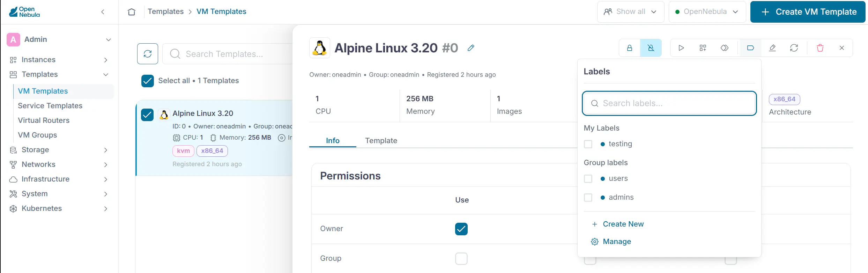Toggle Group Use permission checkbox
The image size is (868, 273).
click(x=461, y=259)
